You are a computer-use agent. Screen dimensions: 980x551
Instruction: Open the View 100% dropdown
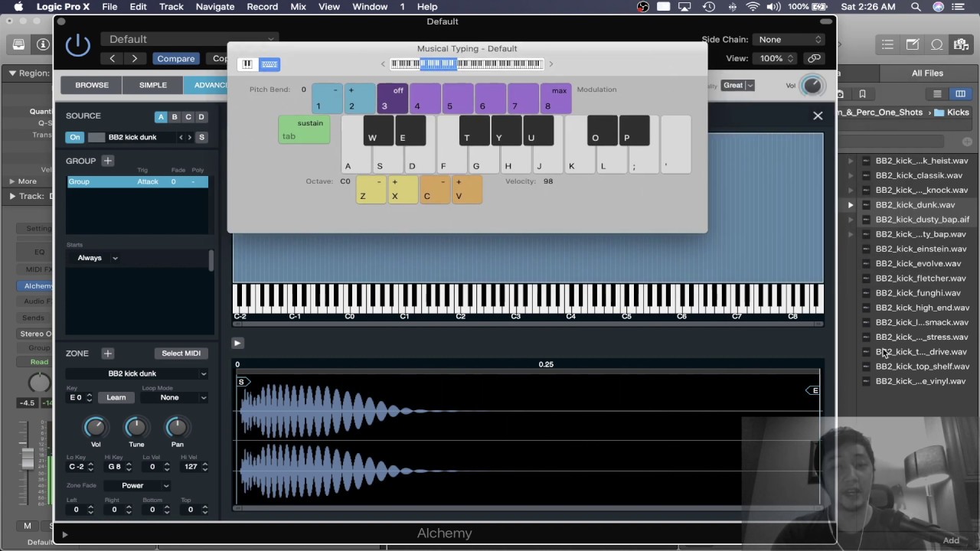click(776, 59)
